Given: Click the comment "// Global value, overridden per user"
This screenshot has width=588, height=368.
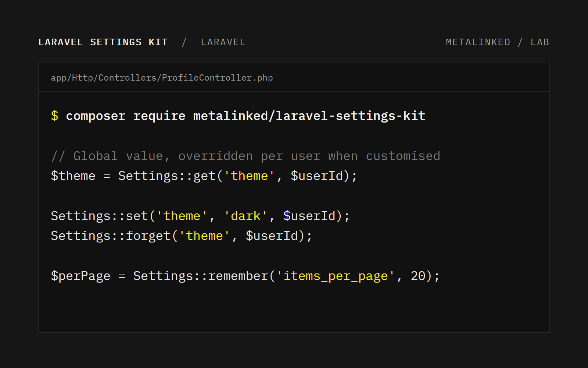Looking at the screenshot, I should (186, 156).
